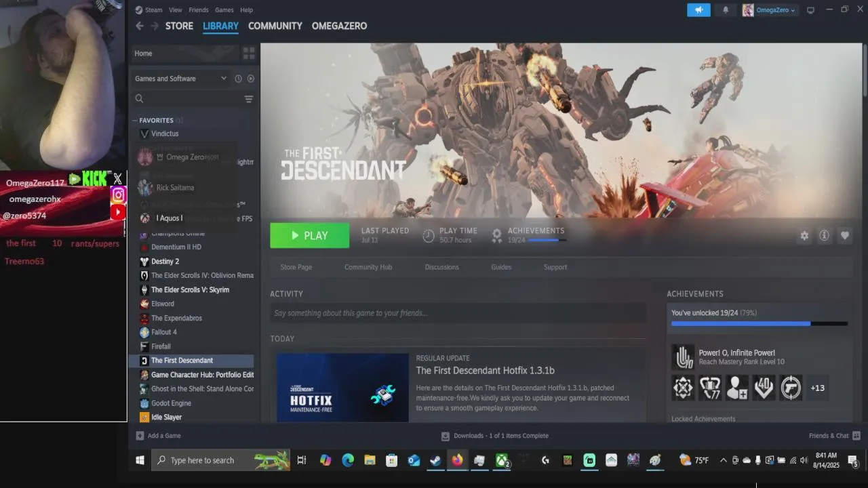Click the Downloads status icon
868x488 pixels.
[x=445, y=436]
